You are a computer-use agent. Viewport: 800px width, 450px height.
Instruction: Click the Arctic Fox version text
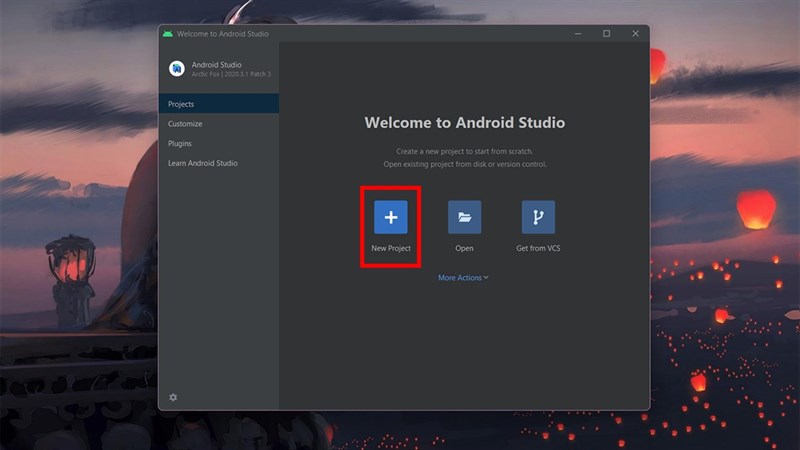pyautogui.click(x=231, y=74)
